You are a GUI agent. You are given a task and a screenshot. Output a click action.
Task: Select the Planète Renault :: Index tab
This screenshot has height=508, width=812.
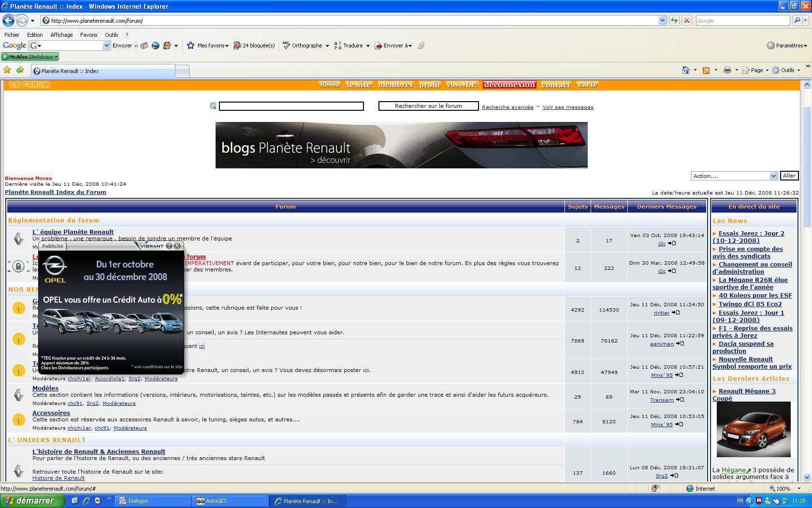coord(102,71)
